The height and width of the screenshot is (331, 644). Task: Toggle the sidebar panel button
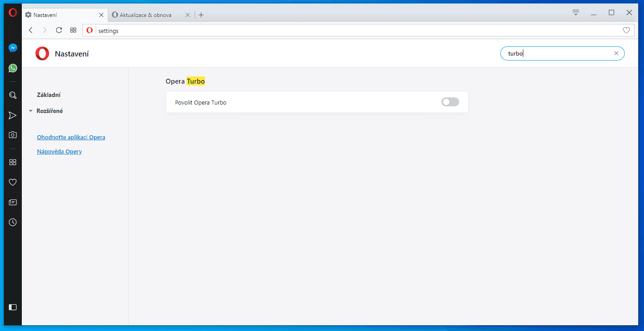pyautogui.click(x=13, y=307)
